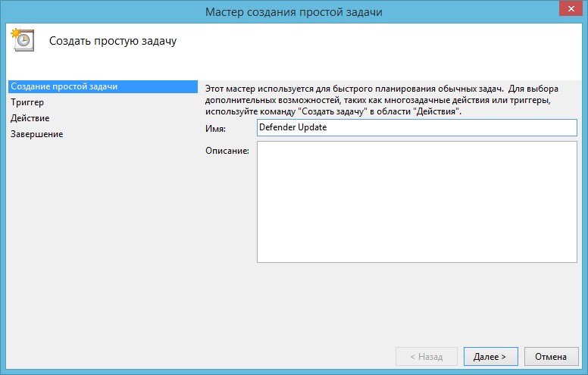Click the Defender Update text in name field
The image size is (588, 375).
[293, 127]
